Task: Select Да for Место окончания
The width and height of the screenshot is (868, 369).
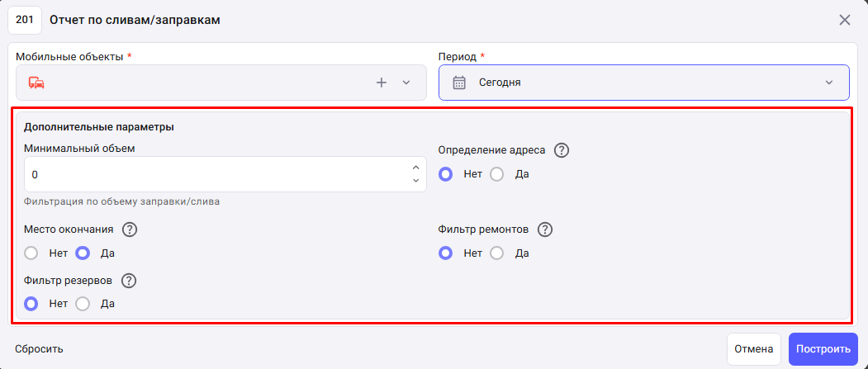Action: [x=83, y=253]
